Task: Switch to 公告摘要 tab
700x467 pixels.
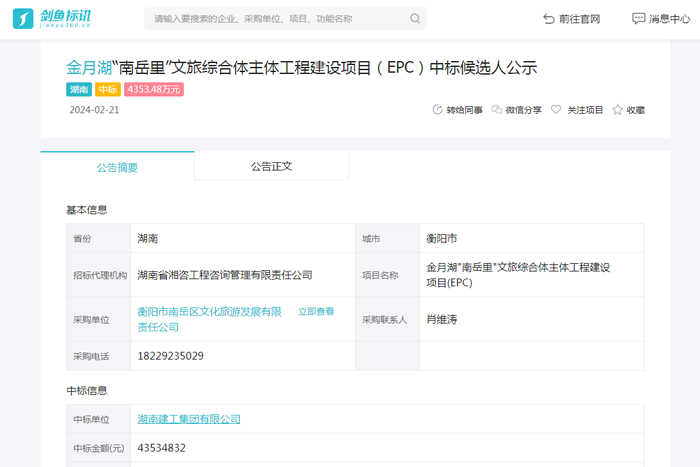Action: 117,167
